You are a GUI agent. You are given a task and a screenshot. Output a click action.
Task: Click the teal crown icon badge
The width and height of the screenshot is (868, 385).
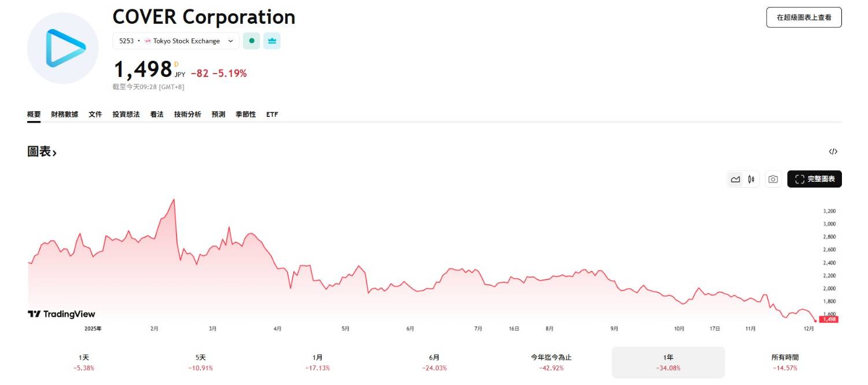point(272,41)
